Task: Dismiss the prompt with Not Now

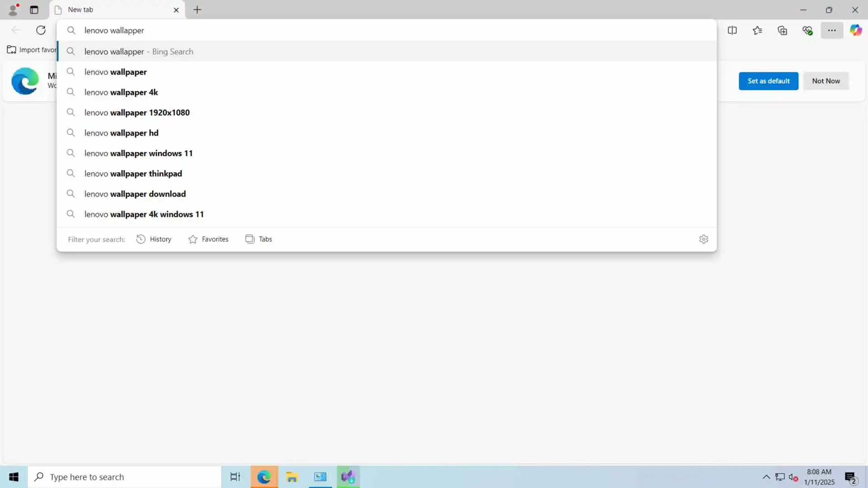Action: 826,81
